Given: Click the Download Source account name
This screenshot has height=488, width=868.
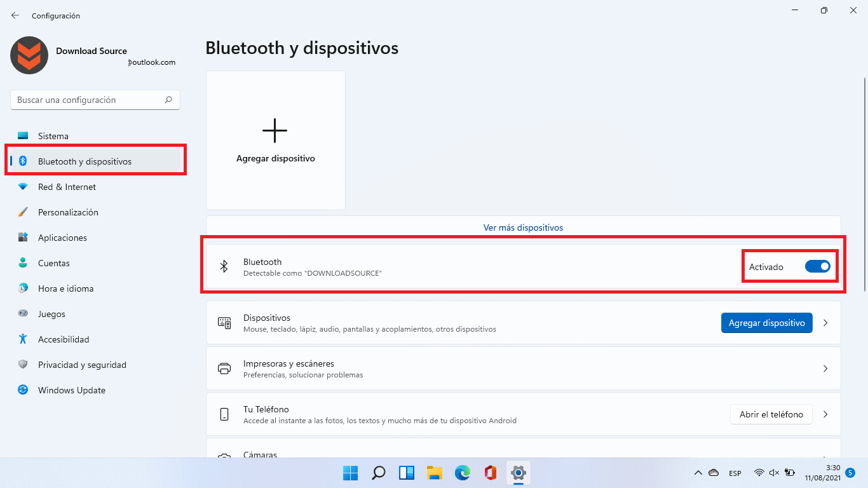Looking at the screenshot, I should (x=92, y=51).
